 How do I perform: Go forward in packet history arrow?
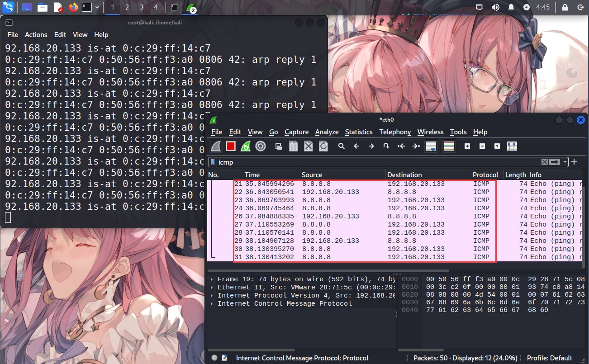371,146
